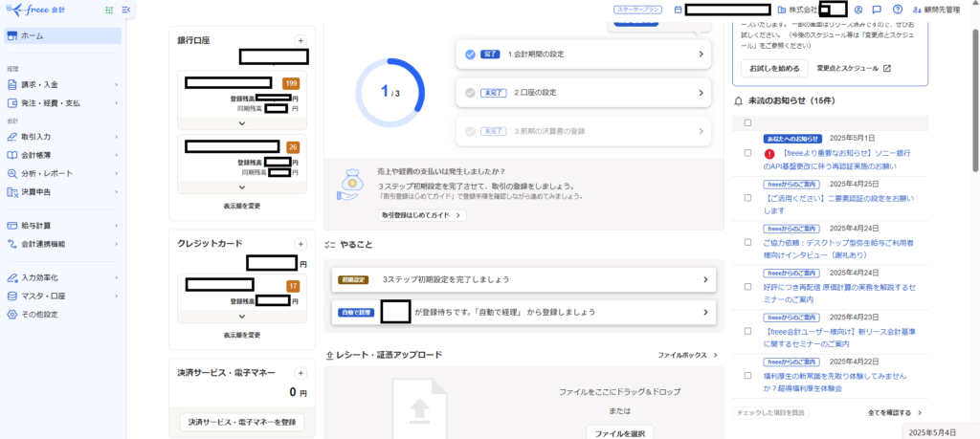Click the gear icon for その他設定
The image size is (980, 439).
pyautogui.click(x=11, y=314)
